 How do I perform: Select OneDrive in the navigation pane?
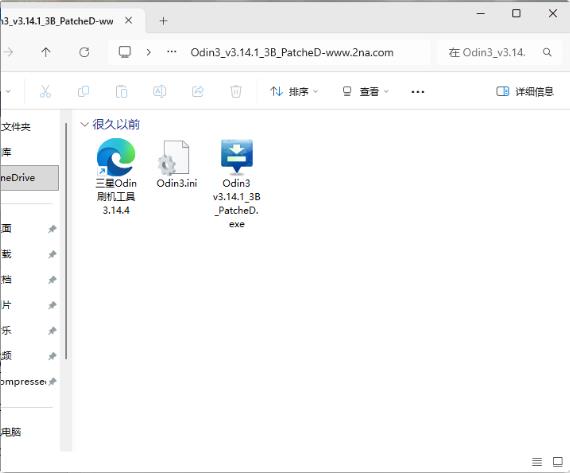29,178
